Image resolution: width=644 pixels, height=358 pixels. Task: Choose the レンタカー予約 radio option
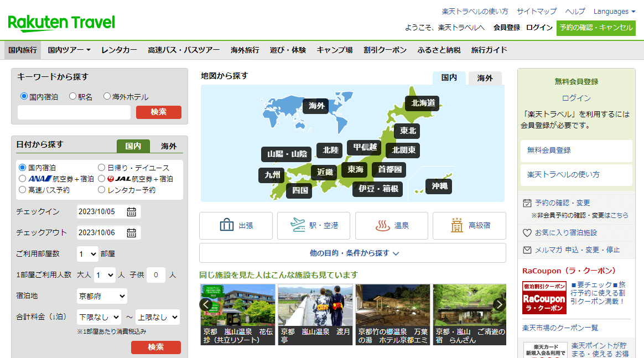click(101, 190)
